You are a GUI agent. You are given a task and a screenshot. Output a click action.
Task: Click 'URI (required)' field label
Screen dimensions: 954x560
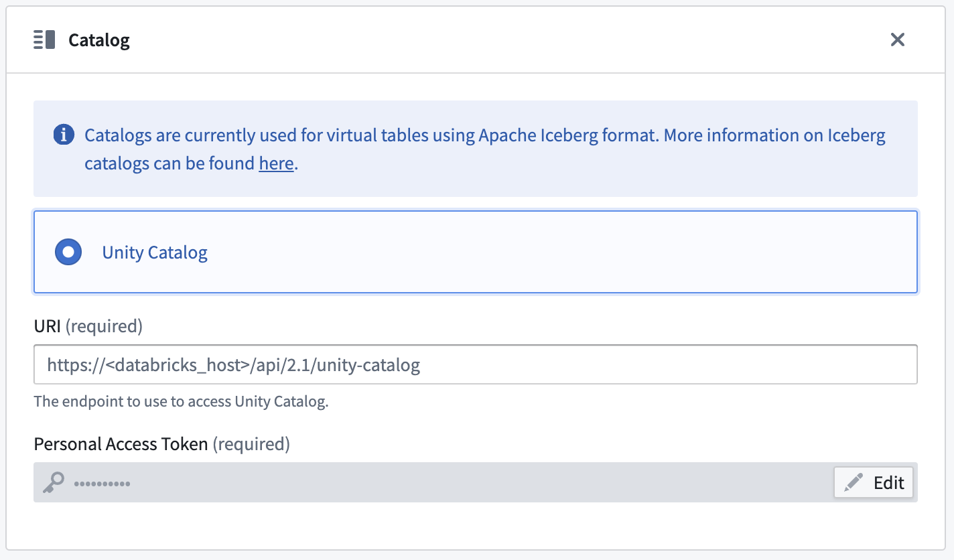point(88,326)
